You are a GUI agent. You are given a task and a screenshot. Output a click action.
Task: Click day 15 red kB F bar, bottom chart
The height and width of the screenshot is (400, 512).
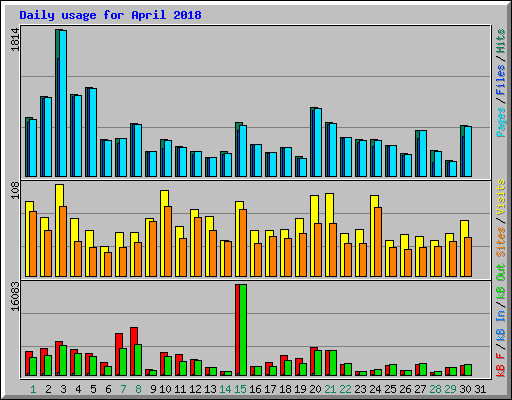coord(237,330)
